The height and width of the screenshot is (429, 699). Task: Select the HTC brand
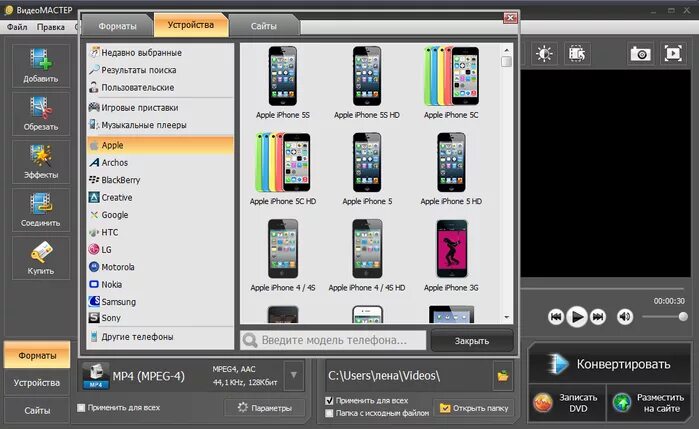click(160, 232)
